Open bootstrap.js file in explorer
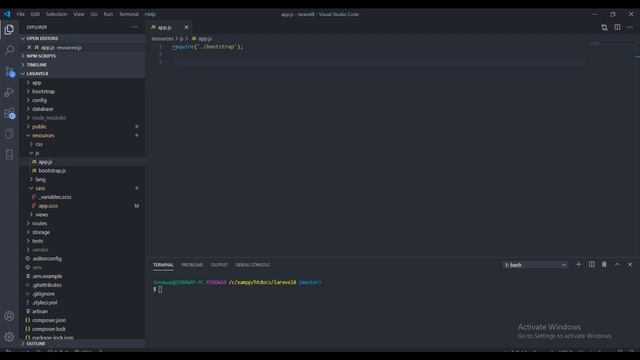 point(82,171)
